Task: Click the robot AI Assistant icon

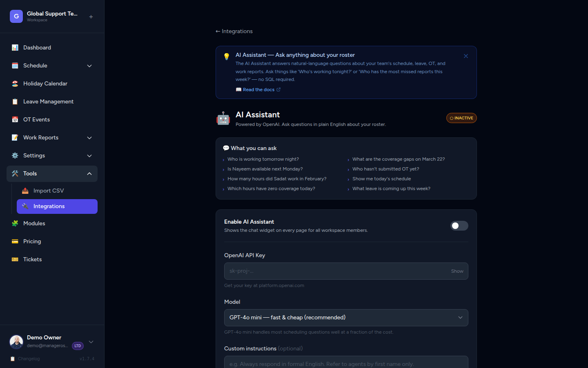Action: click(x=223, y=118)
